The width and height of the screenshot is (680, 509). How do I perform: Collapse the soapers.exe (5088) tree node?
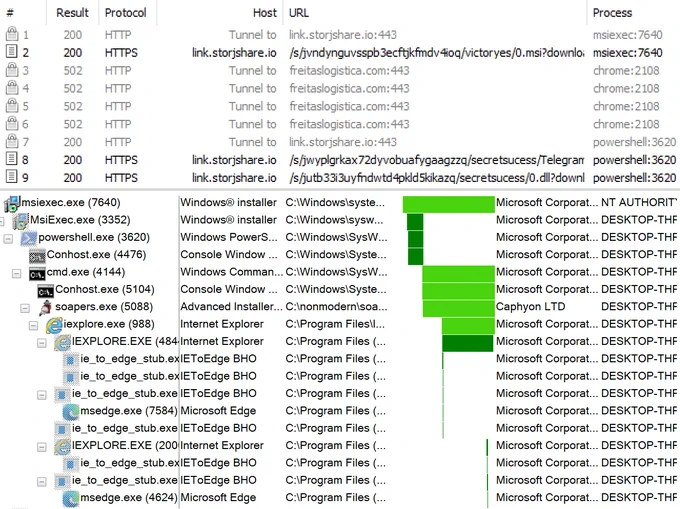pyautogui.click(x=25, y=308)
